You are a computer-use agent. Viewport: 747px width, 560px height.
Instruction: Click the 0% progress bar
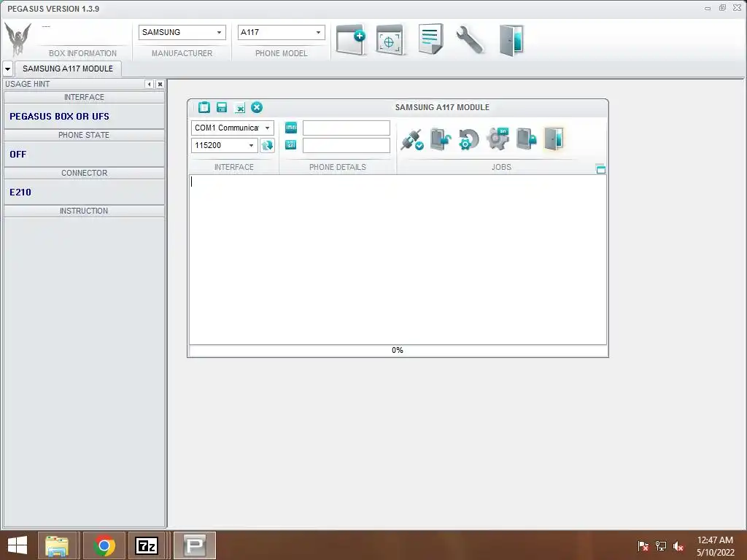(x=398, y=351)
